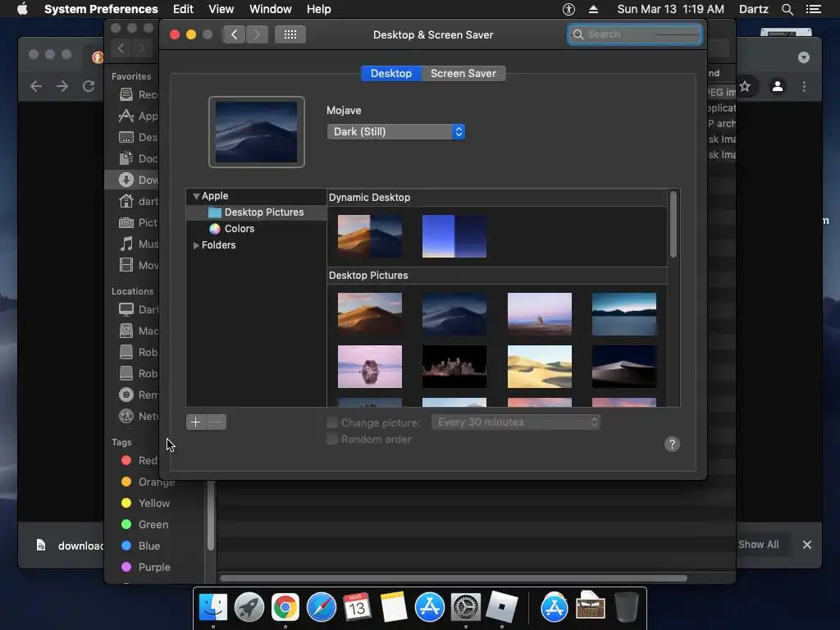Image resolution: width=840 pixels, height=630 pixels.
Task: Click the date and time in menu bar
Action: tap(670, 9)
